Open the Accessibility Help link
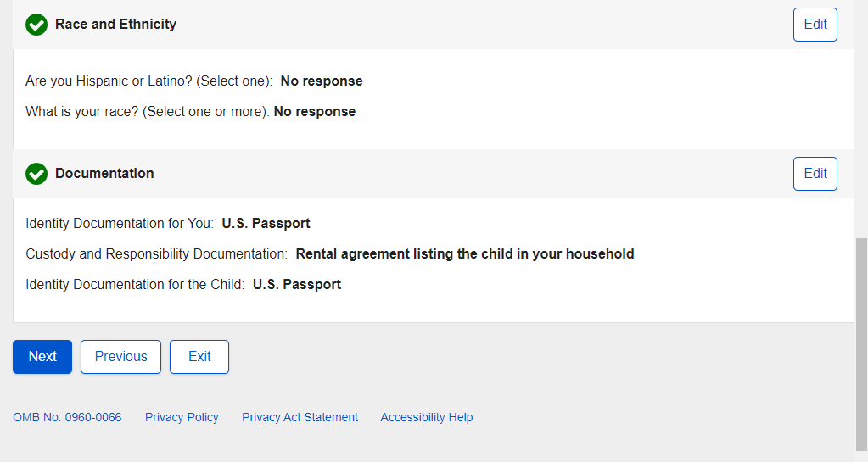 [426, 417]
